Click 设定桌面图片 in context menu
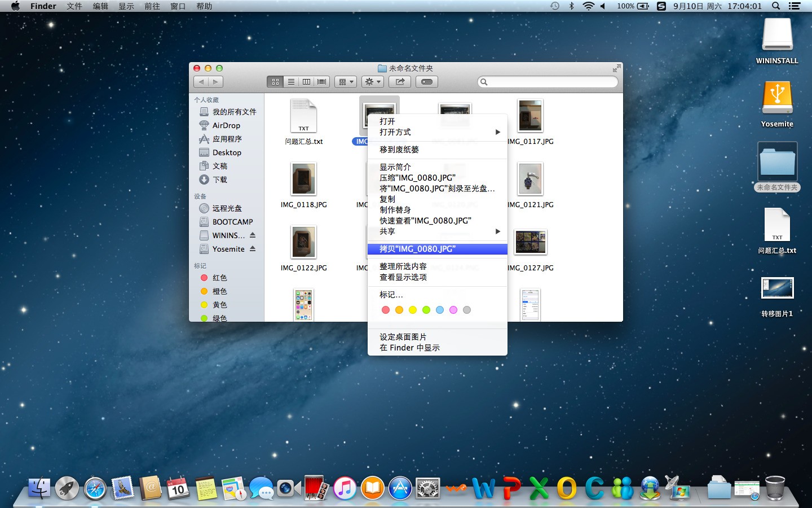The width and height of the screenshot is (812, 508). [x=403, y=337]
